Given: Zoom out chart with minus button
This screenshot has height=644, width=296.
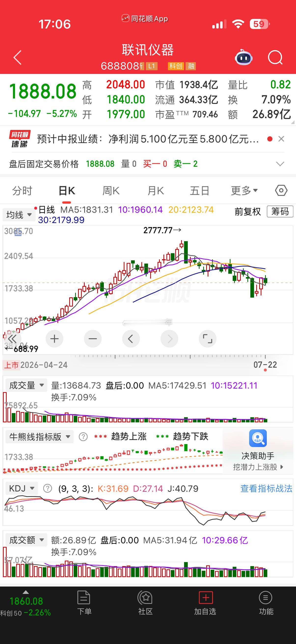Looking at the screenshot, I should (x=93, y=339).
